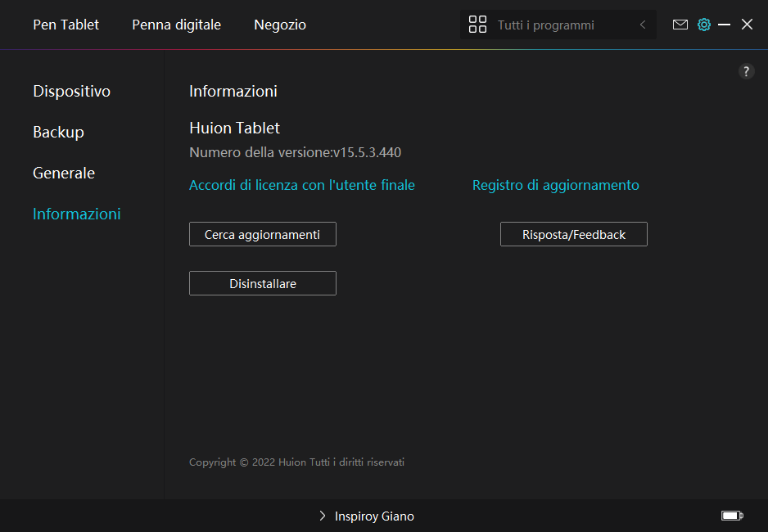Click the Disinstallare button
The image size is (768, 532).
263,283
